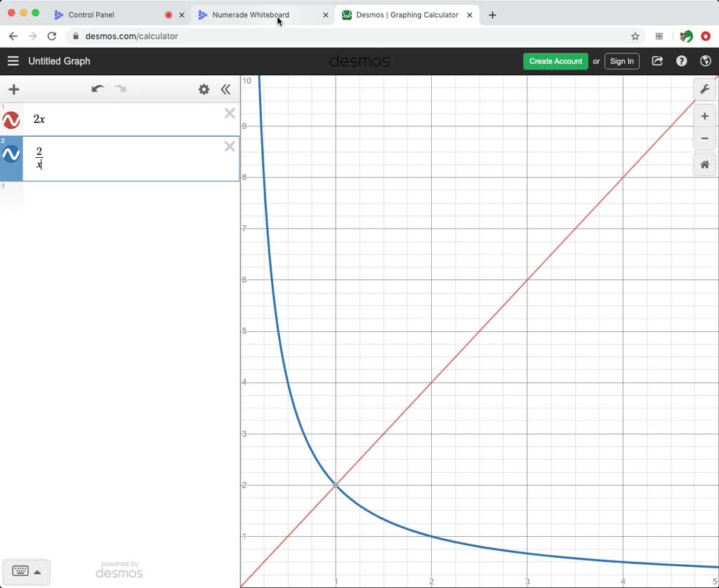Click the zoom in icon
The width and height of the screenshot is (719, 588).
705,116
